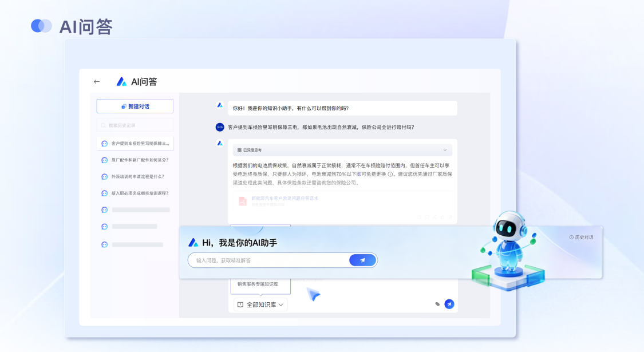644x352 pixels.
Task: Open history chat 客户提到车损险里写明保障三...
Action: pyautogui.click(x=136, y=143)
